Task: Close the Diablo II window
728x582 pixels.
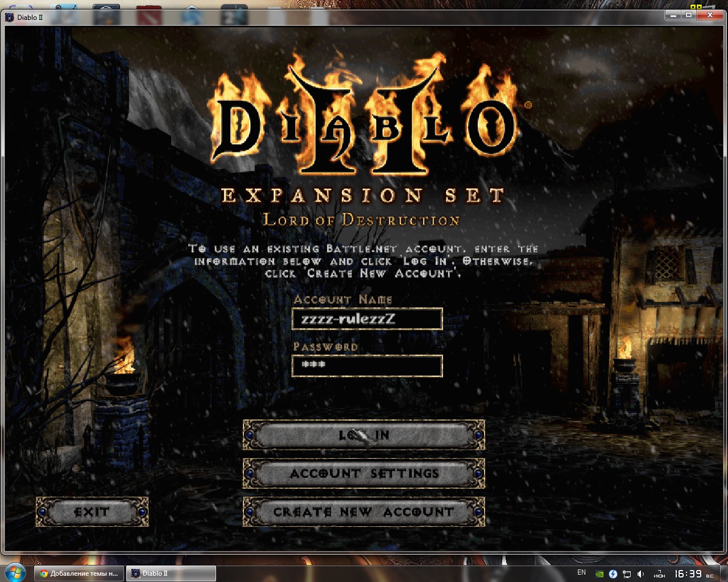Action: [710, 15]
